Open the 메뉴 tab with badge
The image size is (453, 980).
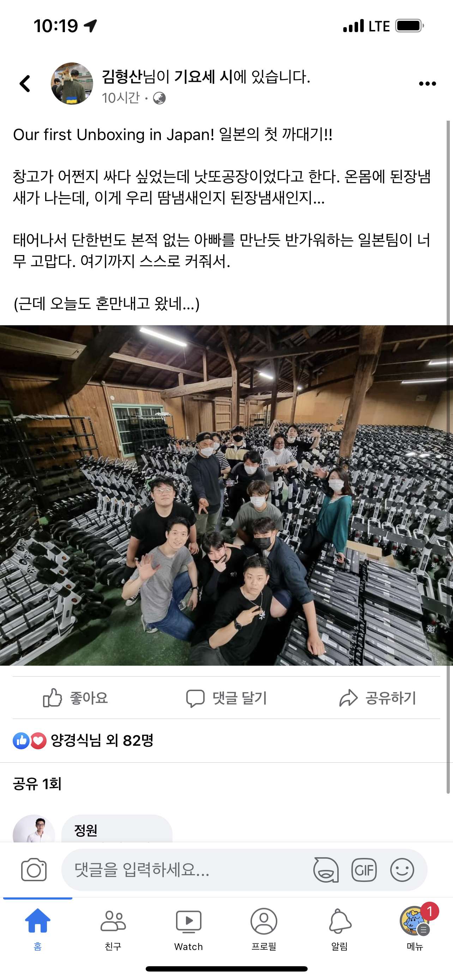tap(415, 929)
